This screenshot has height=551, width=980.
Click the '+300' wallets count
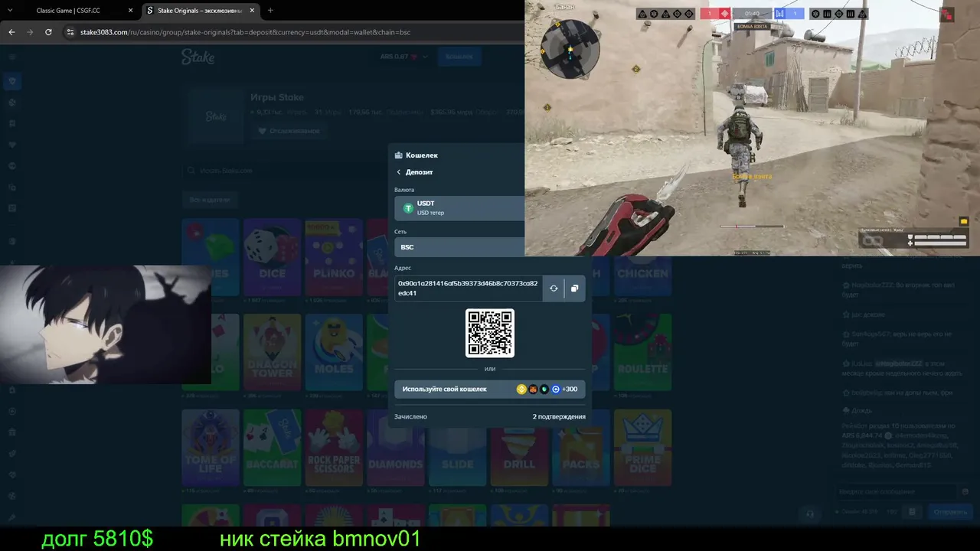pyautogui.click(x=570, y=389)
